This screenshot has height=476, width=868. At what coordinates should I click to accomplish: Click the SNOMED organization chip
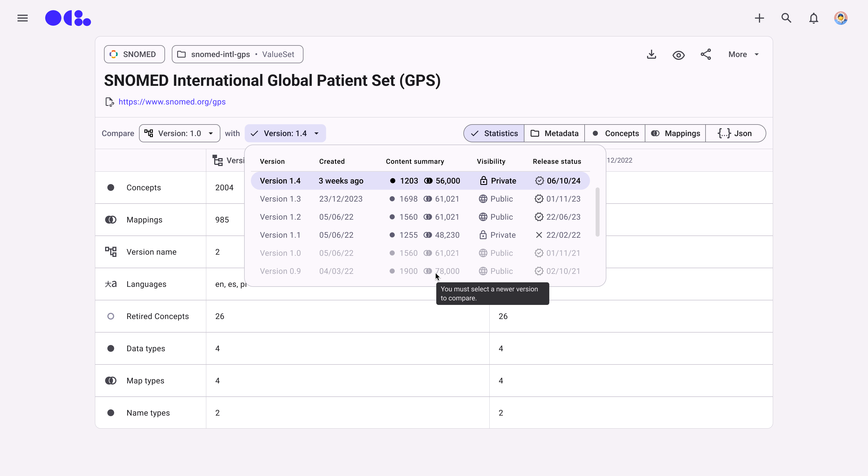(x=134, y=54)
